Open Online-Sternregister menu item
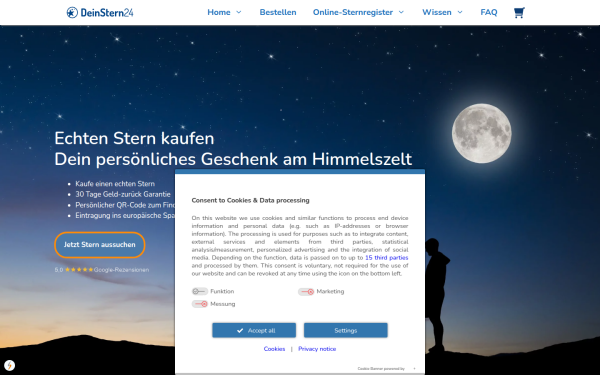Screen dimensions: 600x375 click(x=353, y=12)
